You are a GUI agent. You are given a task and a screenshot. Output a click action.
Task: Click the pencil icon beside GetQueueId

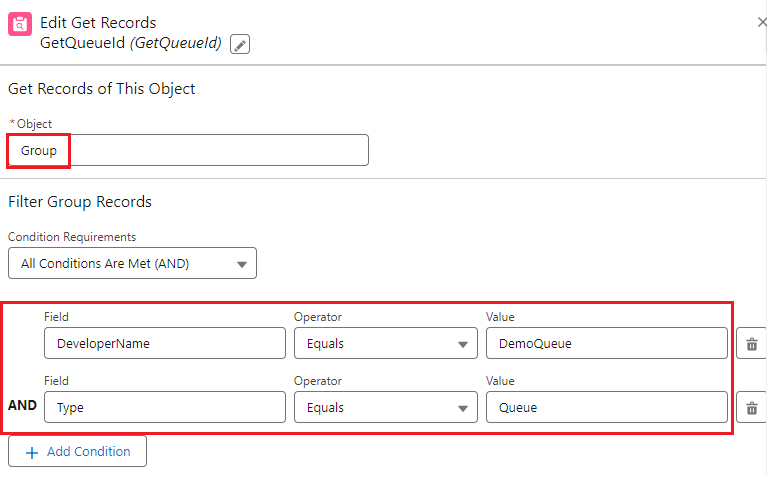(x=240, y=44)
